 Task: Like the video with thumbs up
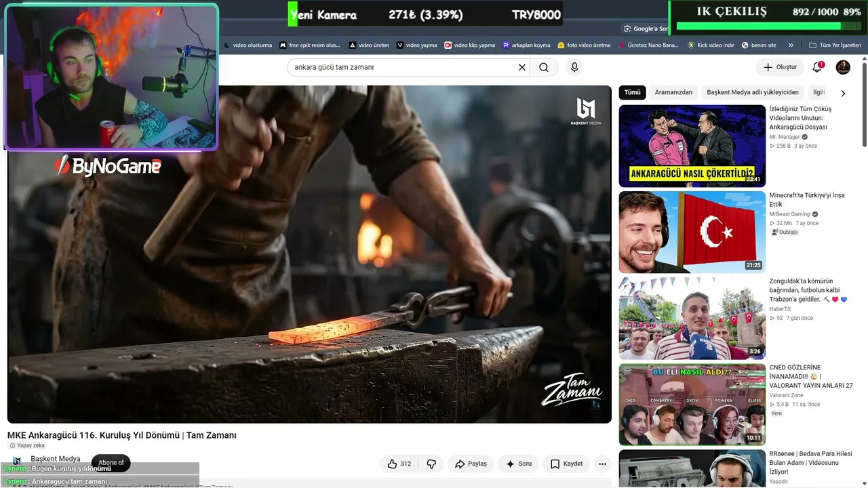[x=399, y=464]
